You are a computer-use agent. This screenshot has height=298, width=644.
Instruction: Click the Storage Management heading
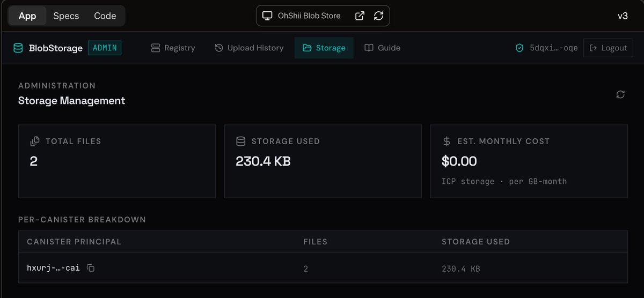tap(71, 100)
